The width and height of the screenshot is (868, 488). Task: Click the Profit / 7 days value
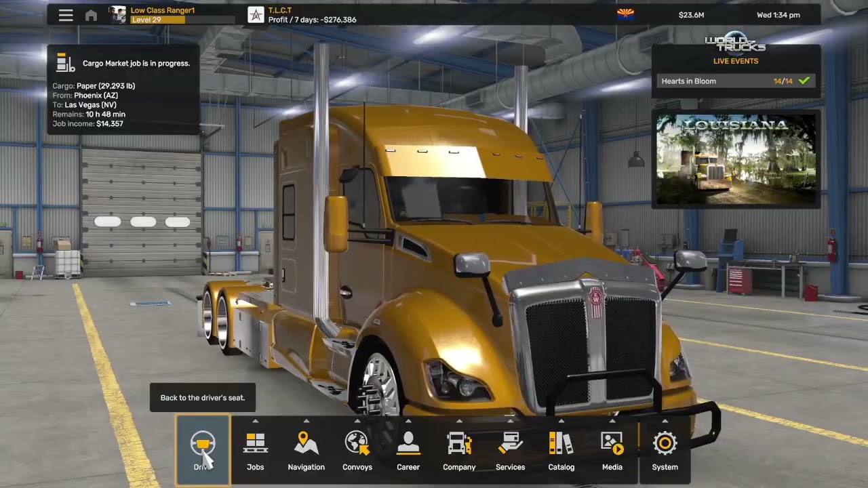point(313,20)
